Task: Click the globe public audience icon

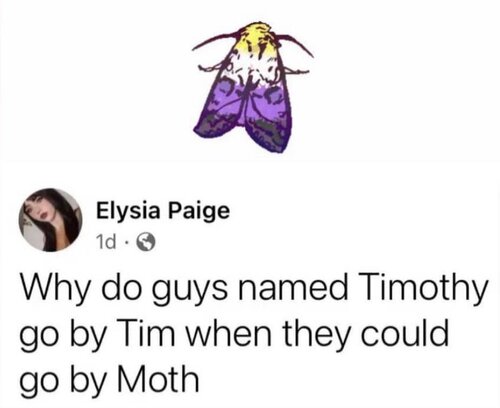Action: click(x=146, y=243)
